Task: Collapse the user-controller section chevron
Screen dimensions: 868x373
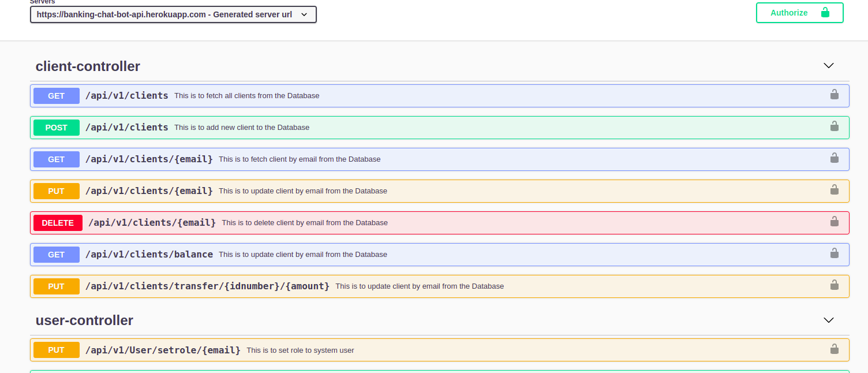Action: click(828, 320)
